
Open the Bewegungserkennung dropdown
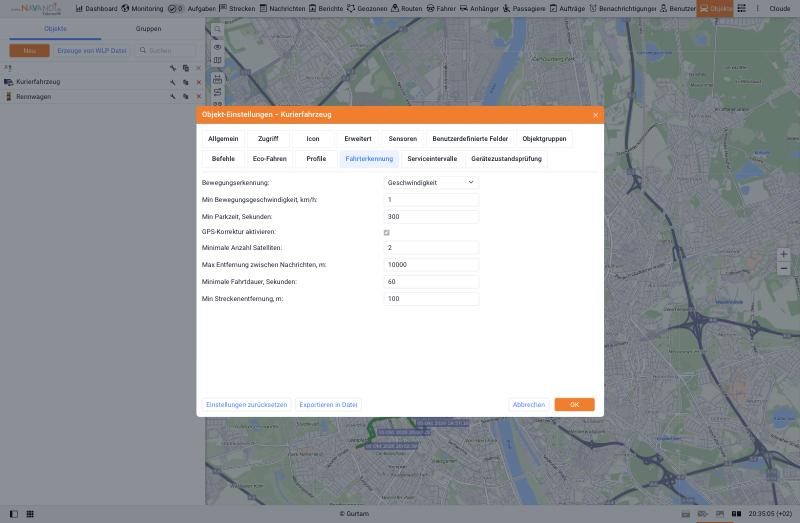pos(431,183)
